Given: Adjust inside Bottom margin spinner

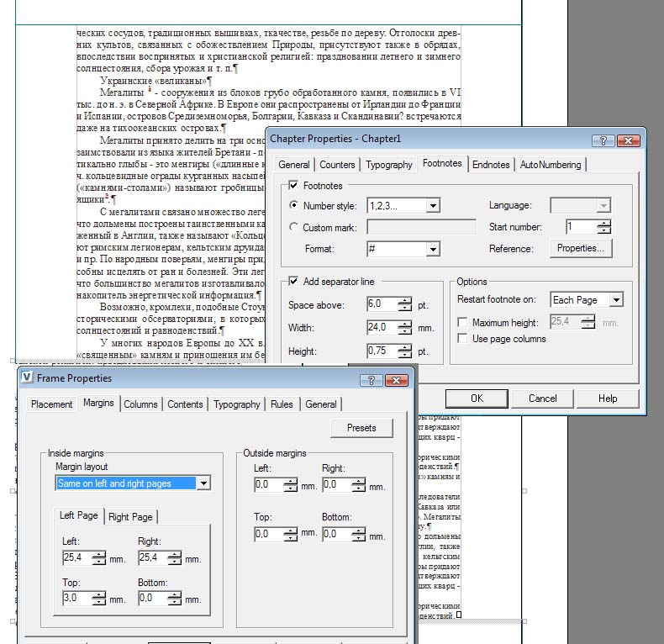Looking at the screenshot, I should pos(175,599).
